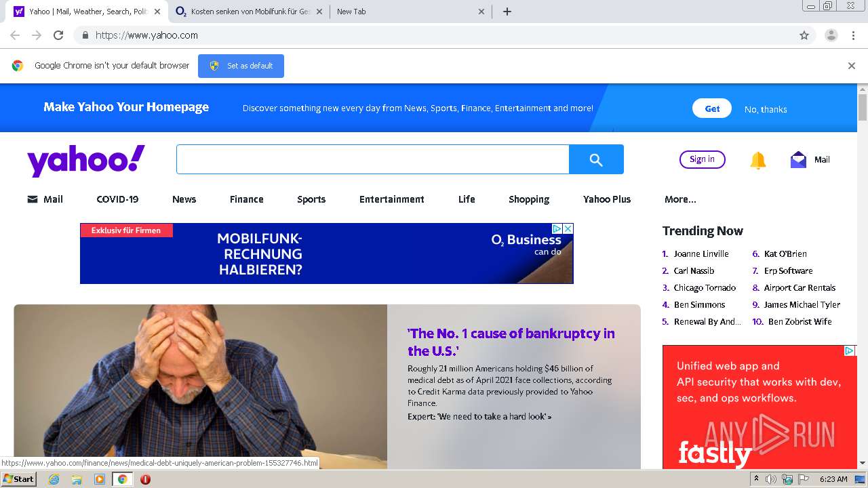The height and width of the screenshot is (488, 868).
Task: Dismiss the default browser infobar
Action: point(852,66)
